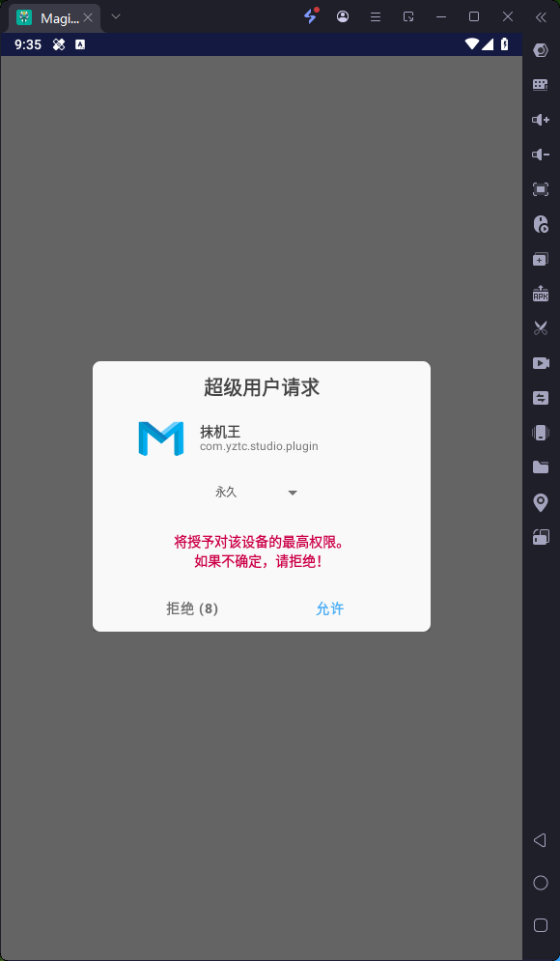Collapse the sidebar with double-chevron icon
Screen dimensions: 560x961
tap(541, 17)
